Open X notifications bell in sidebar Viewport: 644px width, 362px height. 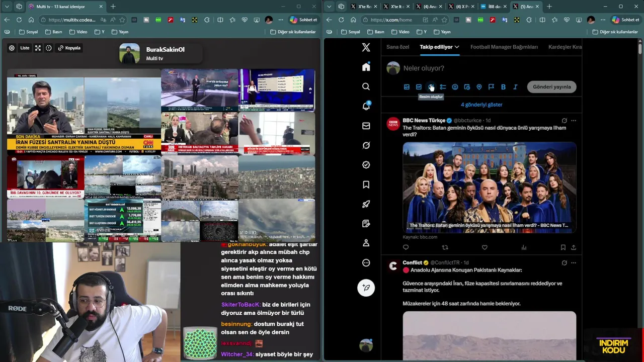[366, 106]
